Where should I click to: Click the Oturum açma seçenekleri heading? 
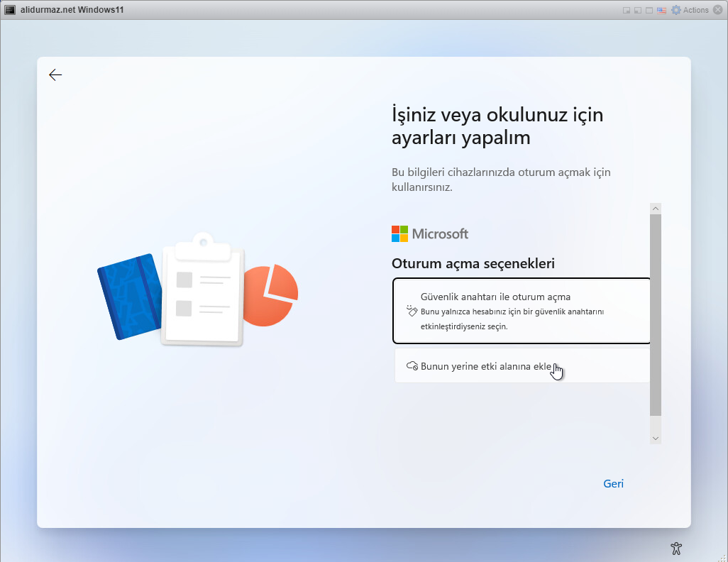click(x=473, y=263)
